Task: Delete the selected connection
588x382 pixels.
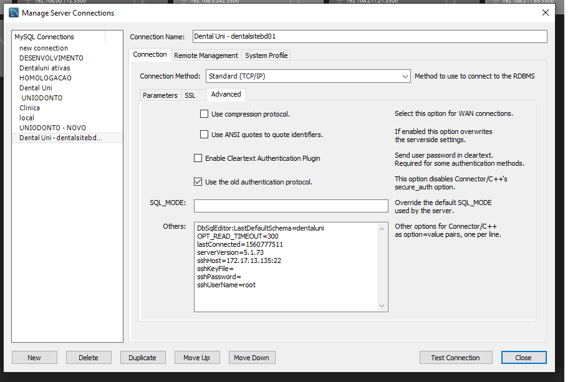Action: [89, 358]
